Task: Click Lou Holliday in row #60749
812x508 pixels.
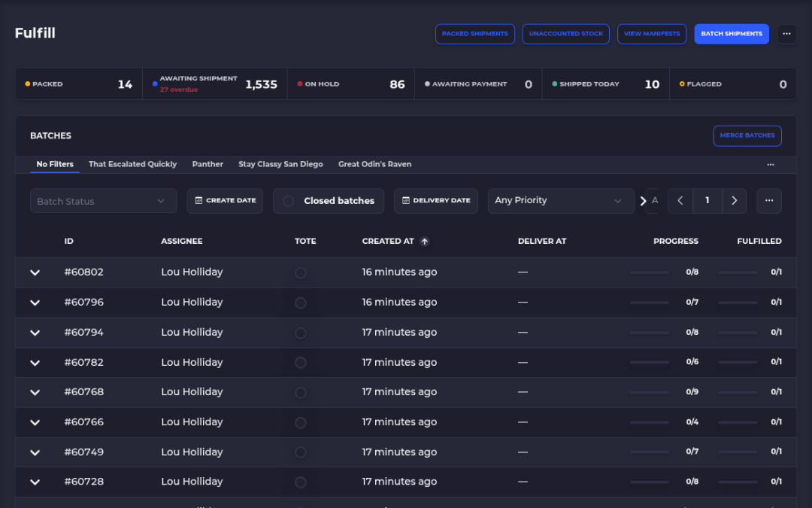Action: pyautogui.click(x=192, y=452)
